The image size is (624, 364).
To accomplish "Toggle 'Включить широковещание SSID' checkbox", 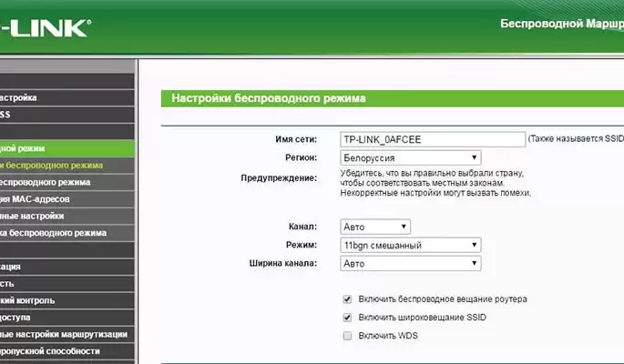I will pos(347,318).
